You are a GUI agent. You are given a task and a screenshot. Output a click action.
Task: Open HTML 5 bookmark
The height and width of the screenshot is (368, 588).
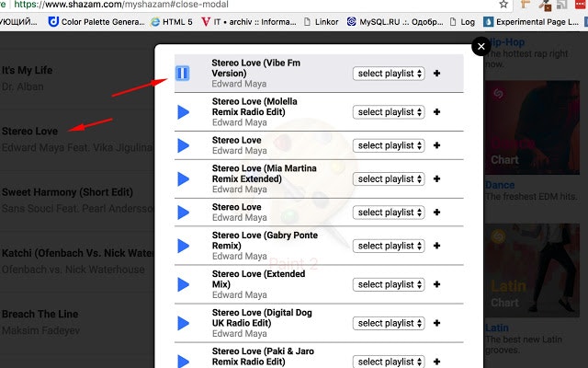(172, 22)
